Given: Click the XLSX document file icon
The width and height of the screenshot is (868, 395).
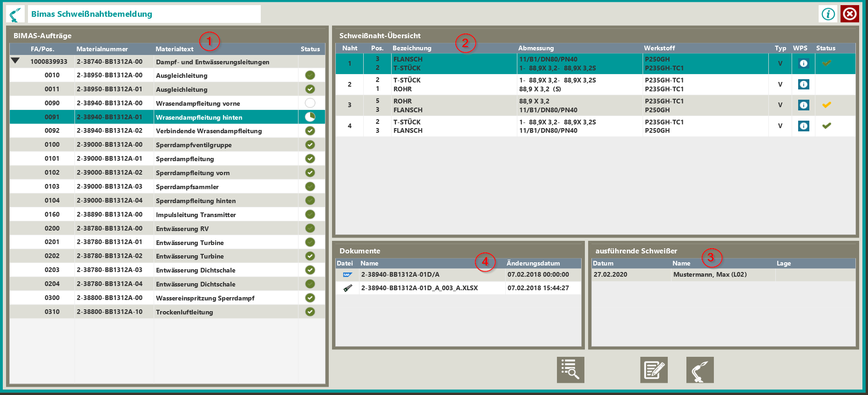Looking at the screenshot, I should coord(347,288).
